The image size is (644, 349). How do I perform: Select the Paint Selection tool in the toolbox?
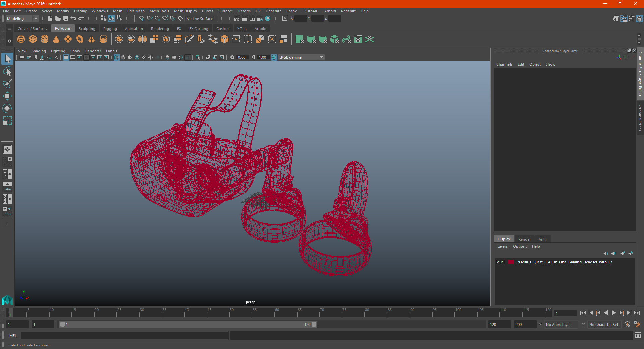(x=7, y=84)
